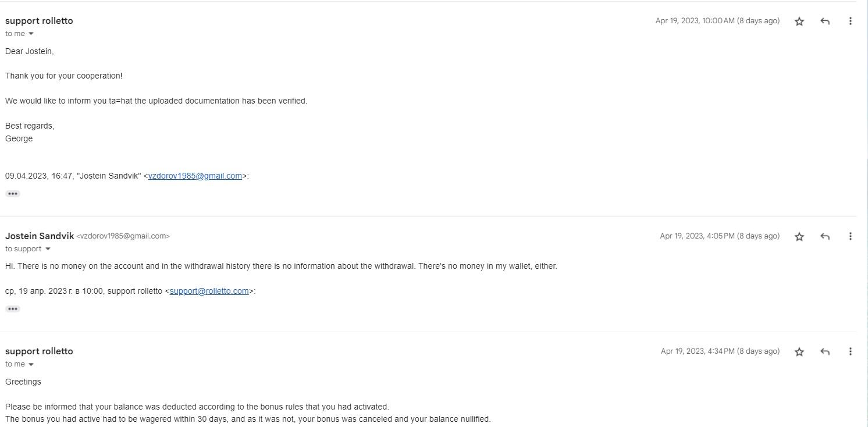Star the 10:00 AM support rolletto email
Image resolution: width=868 pixels, height=427 pixels.
[799, 22]
